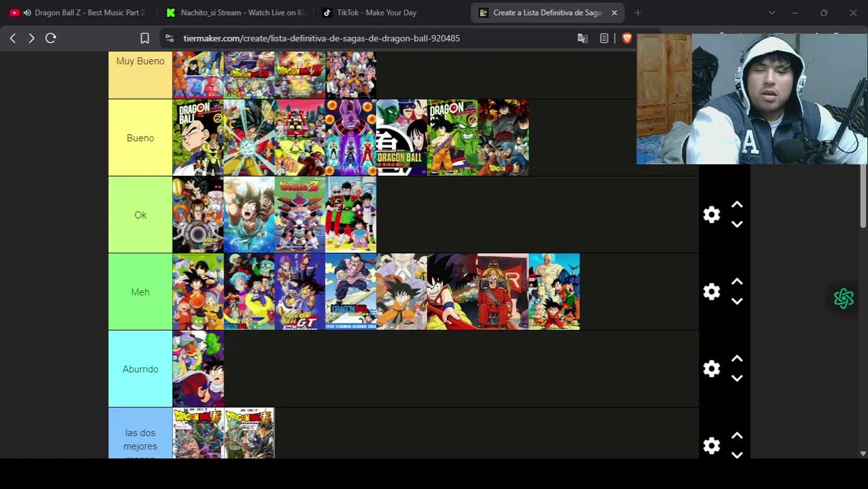Select Beerus purple poster in Bueno tier
Screen dimensions: 868x489
click(350, 138)
